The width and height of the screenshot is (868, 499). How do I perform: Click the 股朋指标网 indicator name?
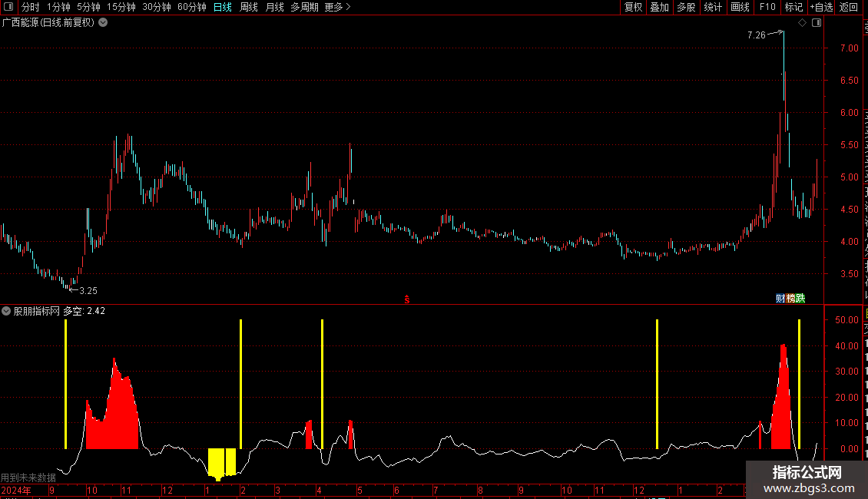(x=37, y=311)
